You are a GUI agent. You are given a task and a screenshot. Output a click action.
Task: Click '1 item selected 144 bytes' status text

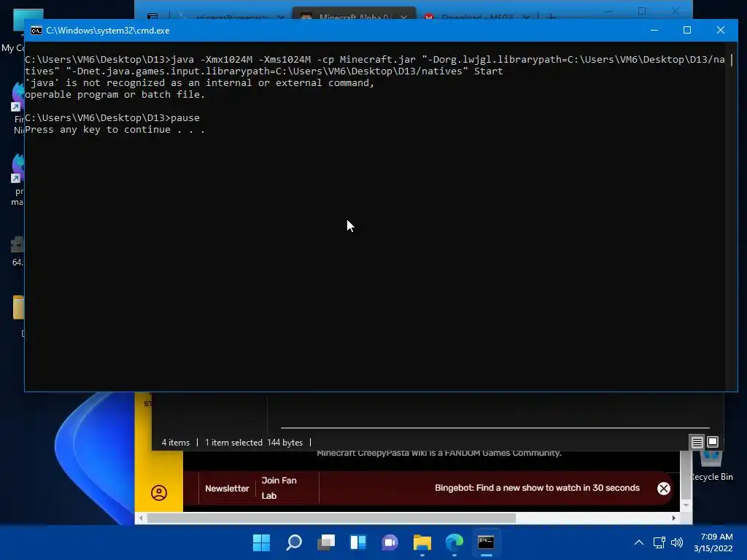pyautogui.click(x=253, y=443)
